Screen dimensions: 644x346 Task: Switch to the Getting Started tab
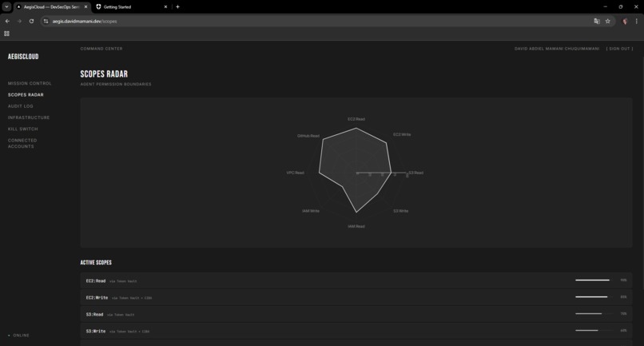[131, 6]
